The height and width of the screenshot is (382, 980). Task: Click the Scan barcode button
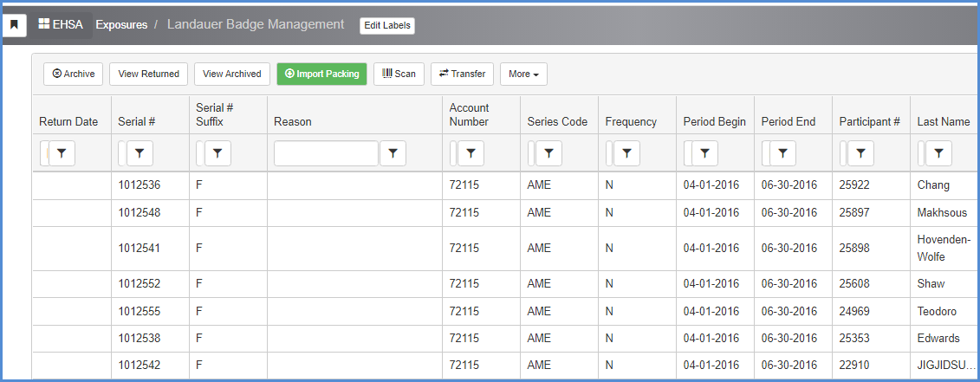coord(399,74)
